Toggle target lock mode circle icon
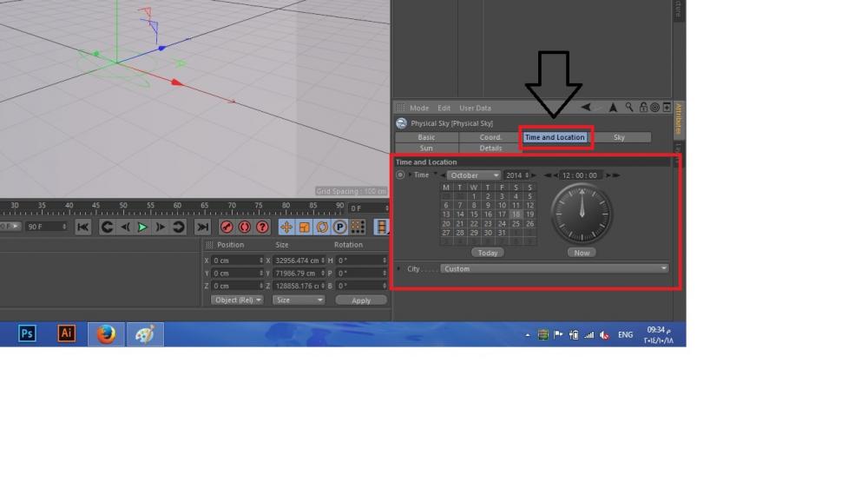Image resolution: width=868 pixels, height=488 pixels. click(x=654, y=108)
